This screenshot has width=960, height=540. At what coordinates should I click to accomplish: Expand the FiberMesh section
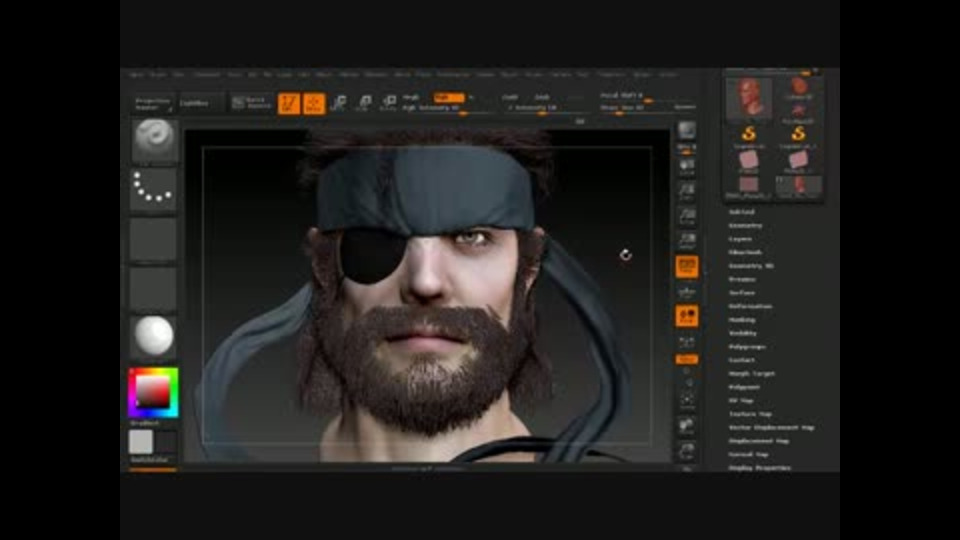pyautogui.click(x=745, y=252)
